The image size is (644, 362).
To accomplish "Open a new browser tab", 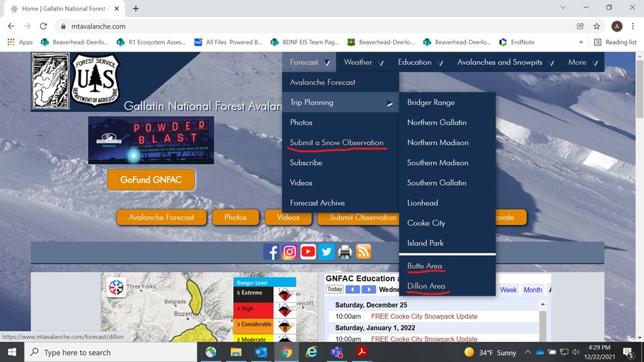I will click(135, 9).
